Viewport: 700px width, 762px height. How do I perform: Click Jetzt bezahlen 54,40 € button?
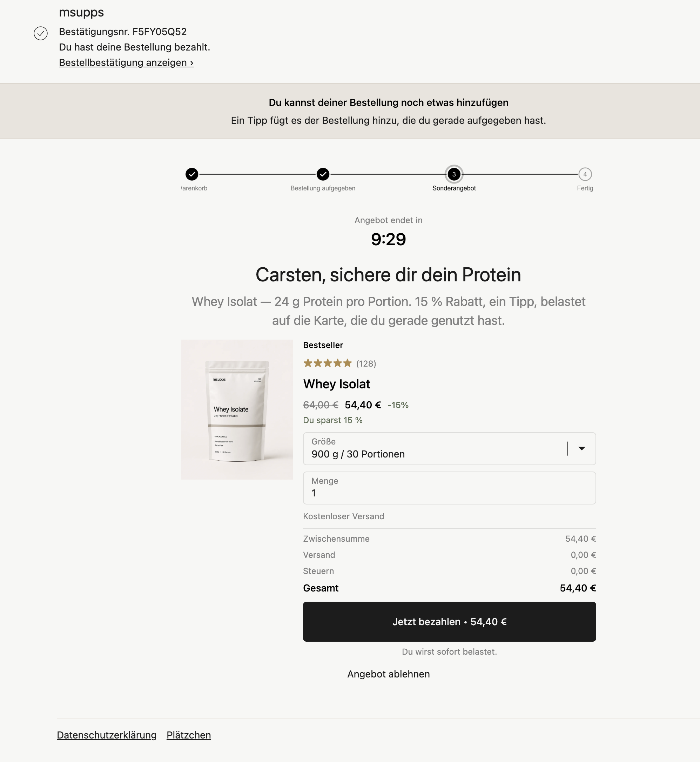tap(450, 622)
